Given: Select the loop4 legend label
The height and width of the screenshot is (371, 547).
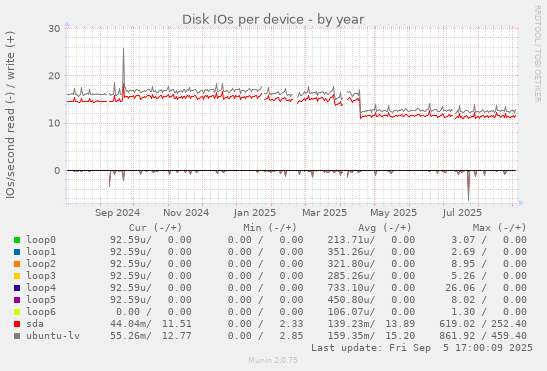Looking at the screenshot, I should [41, 288].
